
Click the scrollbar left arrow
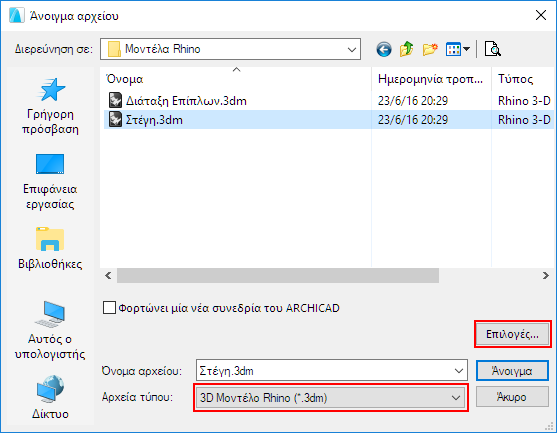coord(108,276)
